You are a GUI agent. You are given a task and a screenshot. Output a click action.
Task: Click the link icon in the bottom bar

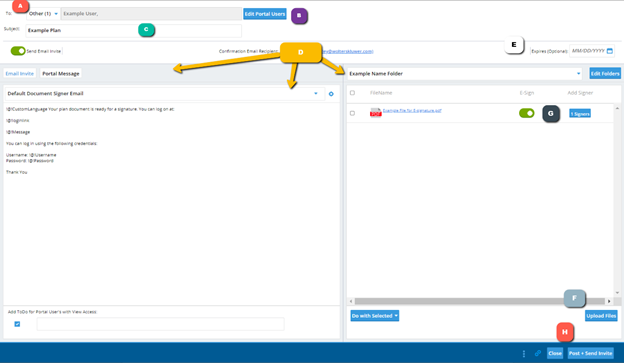pyautogui.click(x=538, y=353)
